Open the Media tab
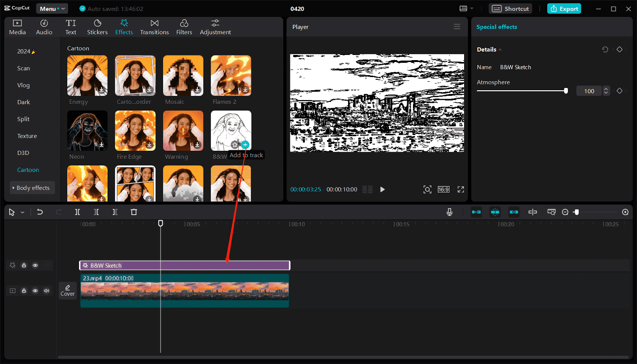 17,27
